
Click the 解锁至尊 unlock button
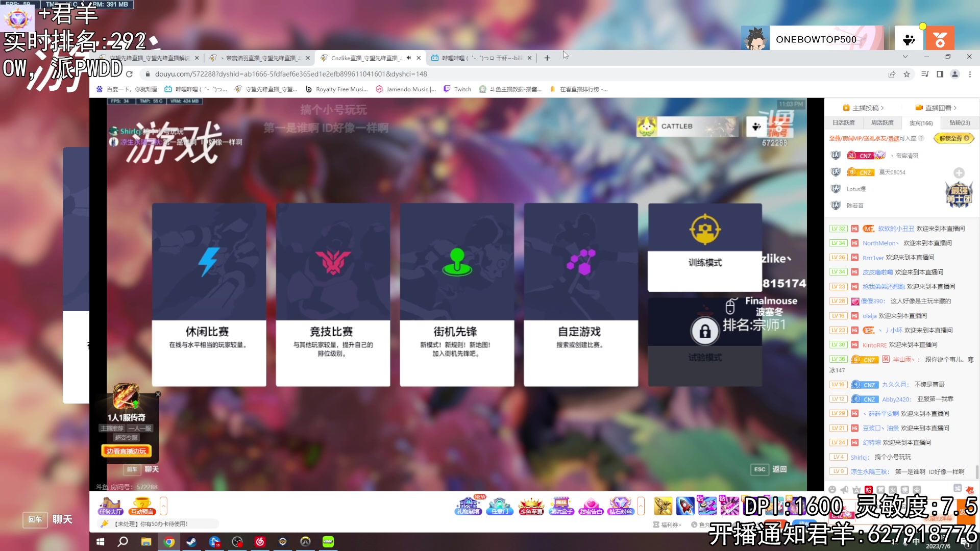point(953,138)
